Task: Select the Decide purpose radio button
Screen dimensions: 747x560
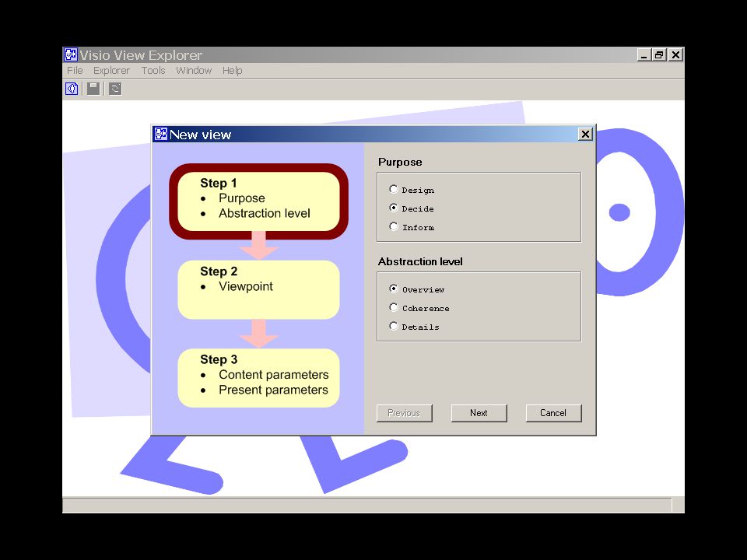Action: pos(394,208)
